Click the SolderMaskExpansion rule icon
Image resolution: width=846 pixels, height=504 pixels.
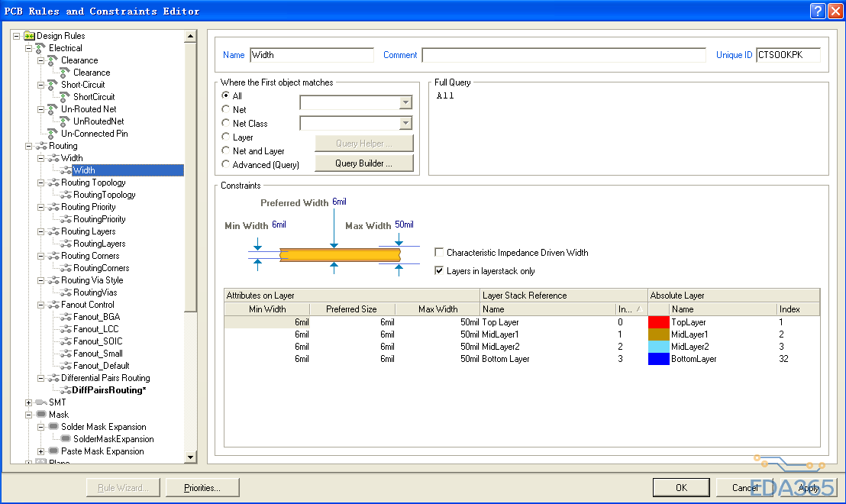point(65,439)
